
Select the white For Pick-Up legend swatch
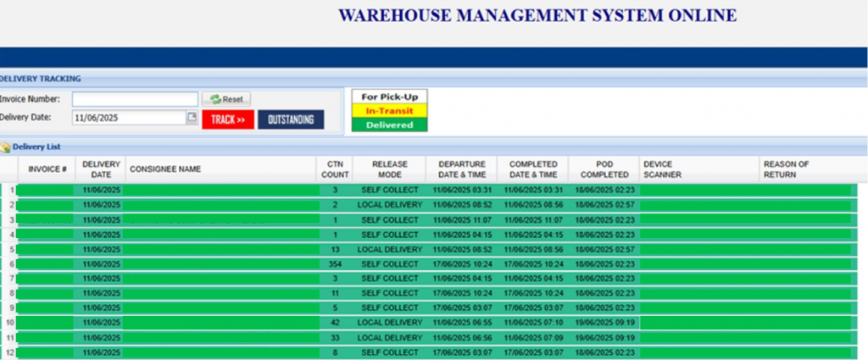[x=390, y=97]
